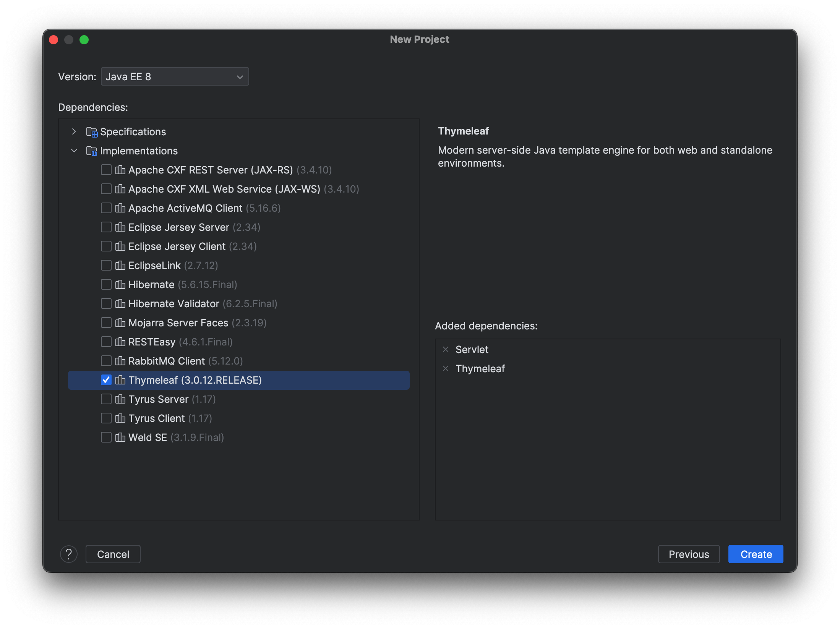Open the Version dropdown showing Java EE 8

point(175,76)
